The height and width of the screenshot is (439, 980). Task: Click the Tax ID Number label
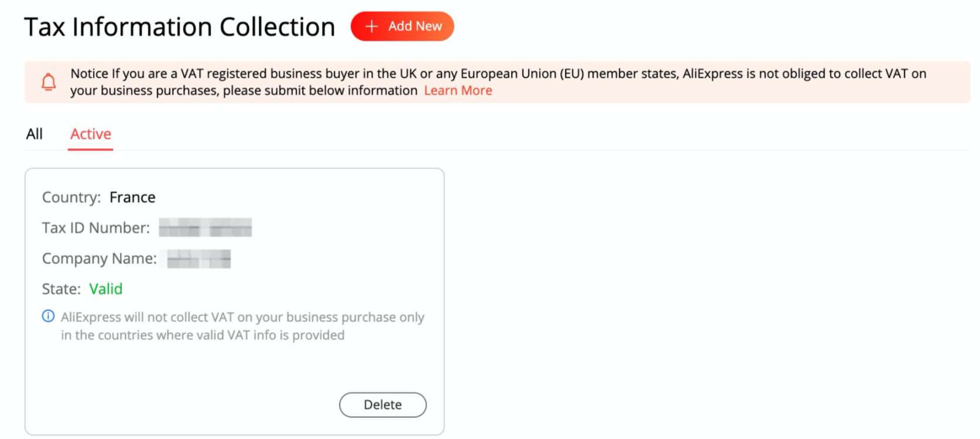coord(96,228)
